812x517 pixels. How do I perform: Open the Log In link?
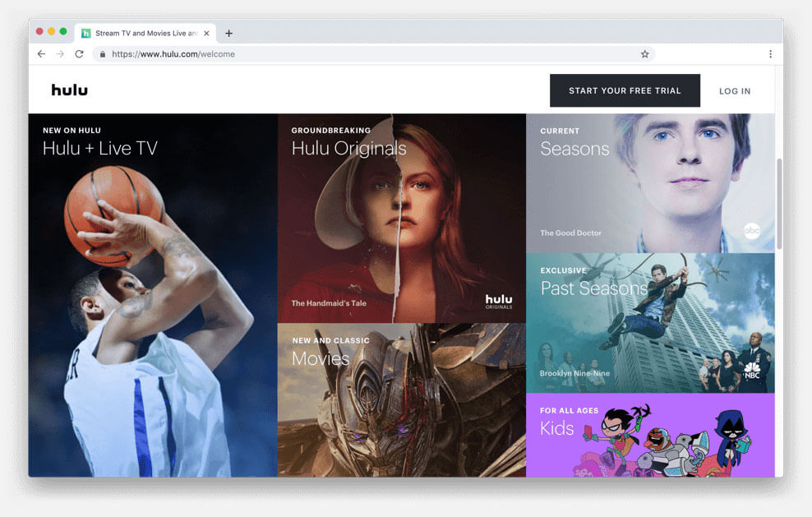coord(734,91)
